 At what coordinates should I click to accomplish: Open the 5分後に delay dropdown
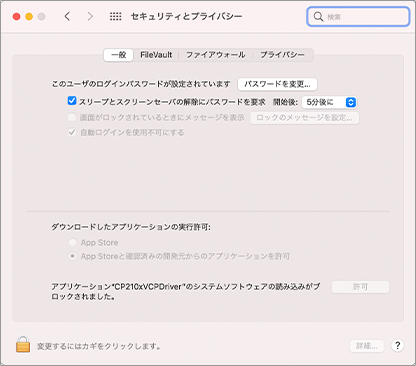tap(329, 102)
